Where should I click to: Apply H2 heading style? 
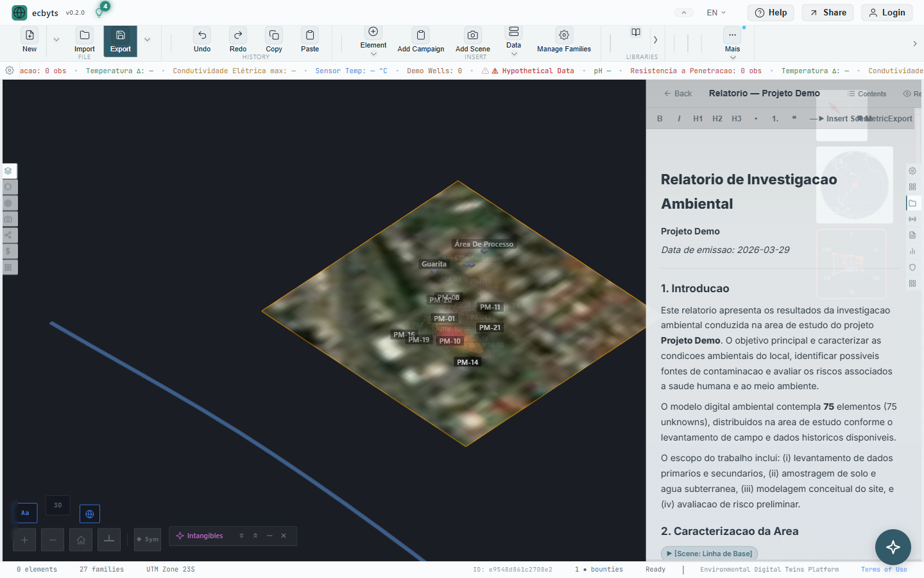[x=717, y=119]
